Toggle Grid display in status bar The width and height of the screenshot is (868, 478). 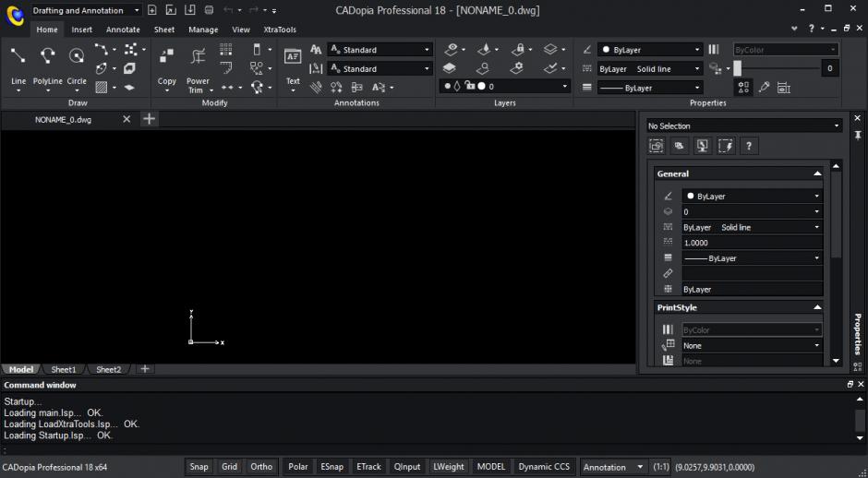(x=229, y=467)
